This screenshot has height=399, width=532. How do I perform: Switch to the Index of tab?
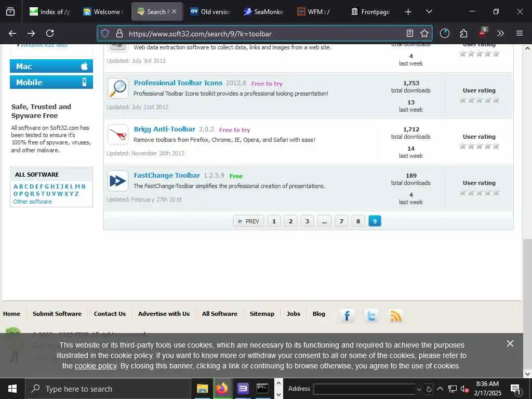[x=49, y=12]
